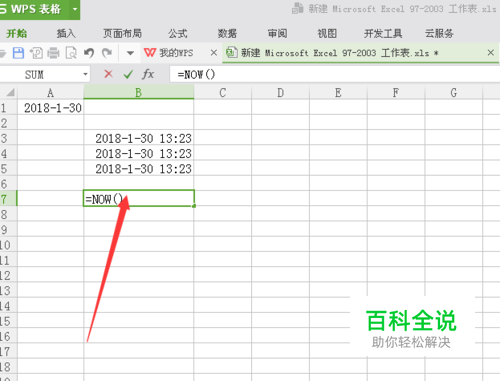The height and width of the screenshot is (381, 500).
Task: Open the 云服务 ribbon tab
Action: [x=439, y=33]
